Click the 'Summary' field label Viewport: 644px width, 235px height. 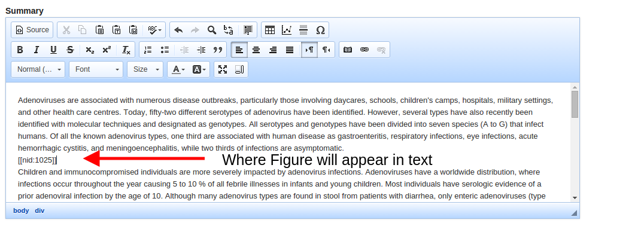click(x=25, y=11)
